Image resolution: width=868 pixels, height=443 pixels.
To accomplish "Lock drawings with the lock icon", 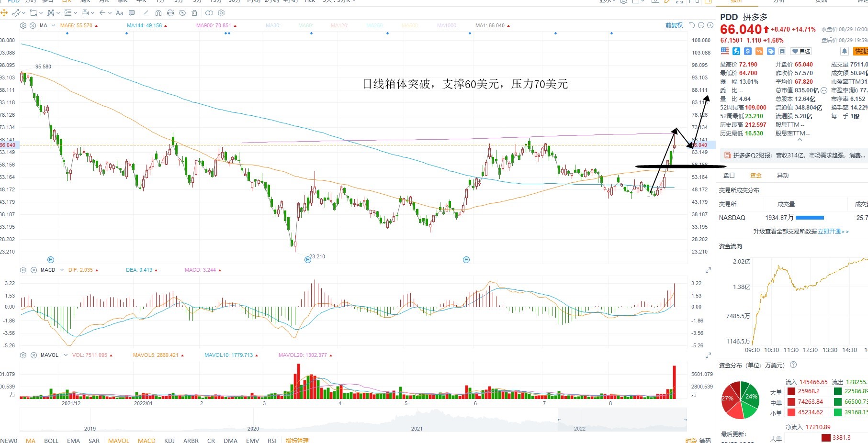I will [170, 13].
